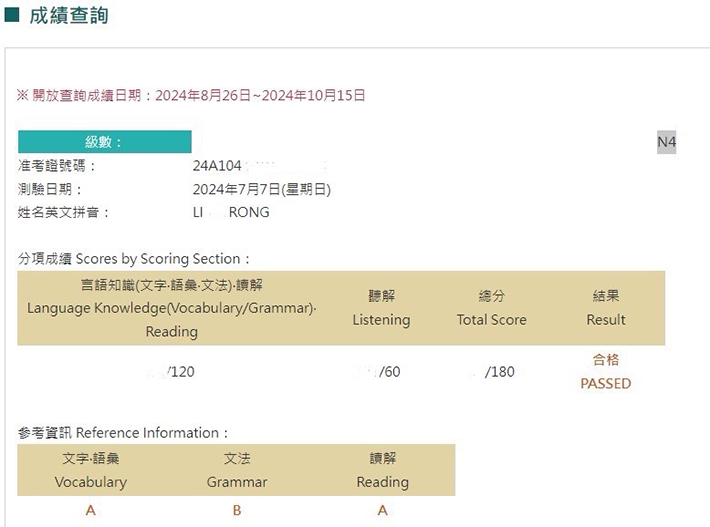Click the 讀解 Reading header cell
The image size is (710, 527).
(x=383, y=470)
